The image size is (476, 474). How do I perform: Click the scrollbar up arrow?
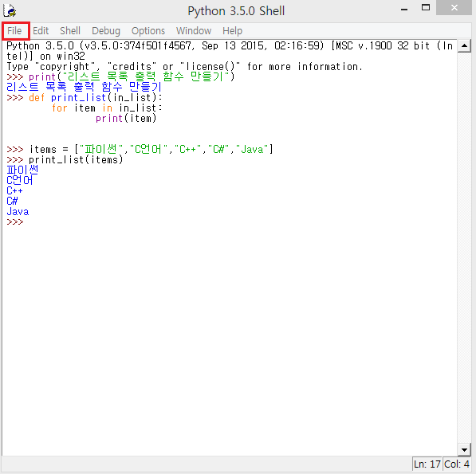pos(464,45)
